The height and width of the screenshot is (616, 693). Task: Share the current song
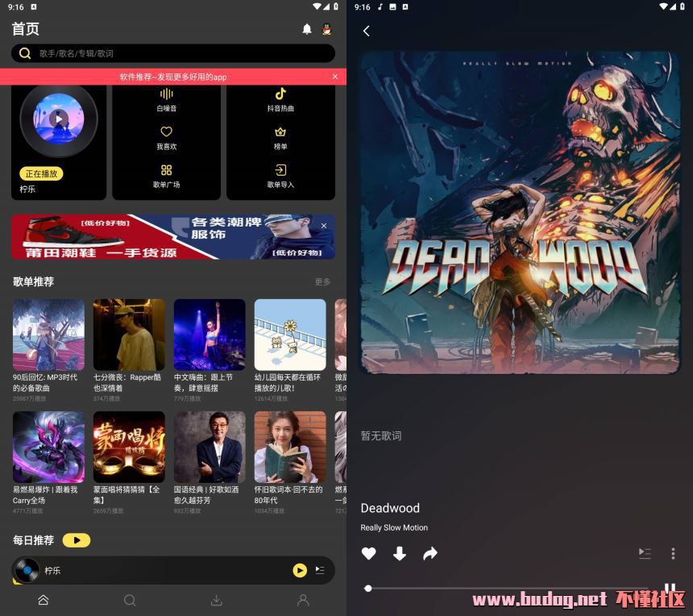430,554
